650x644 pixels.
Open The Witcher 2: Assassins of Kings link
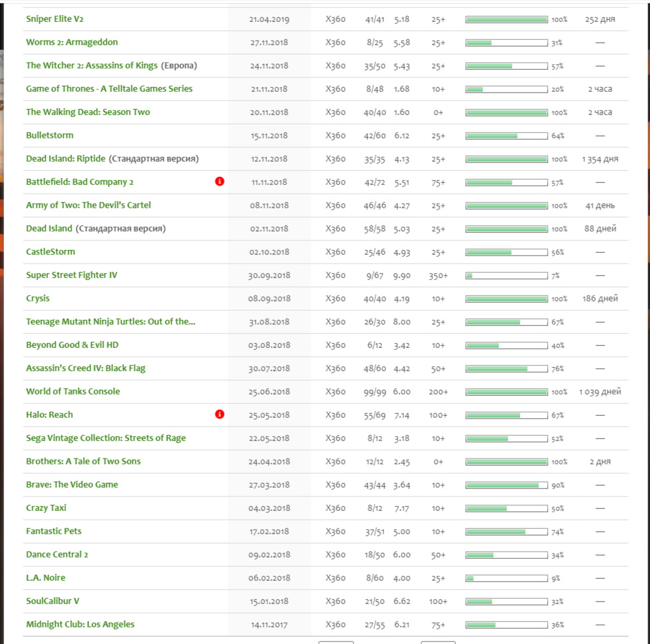point(92,65)
